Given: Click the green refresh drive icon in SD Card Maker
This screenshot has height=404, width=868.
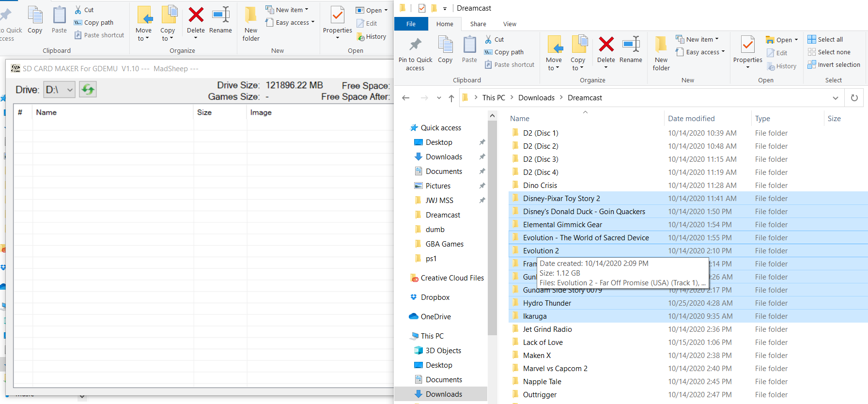Looking at the screenshot, I should point(88,89).
